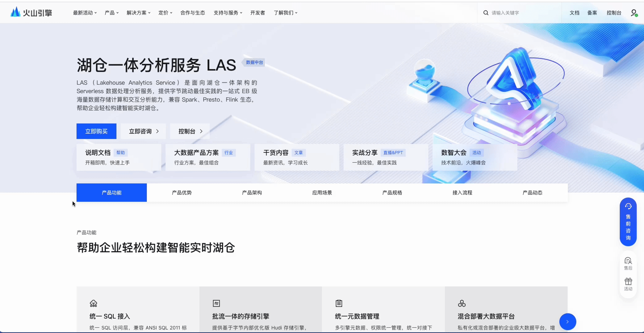Open the gift activity (活动) icon
This screenshot has height=333, width=644.
coord(628,284)
